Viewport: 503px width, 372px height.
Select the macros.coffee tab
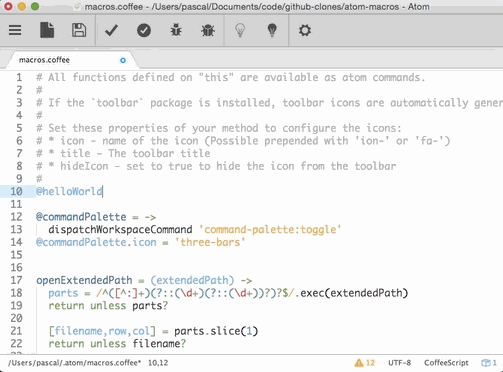click(x=71, y=60)
